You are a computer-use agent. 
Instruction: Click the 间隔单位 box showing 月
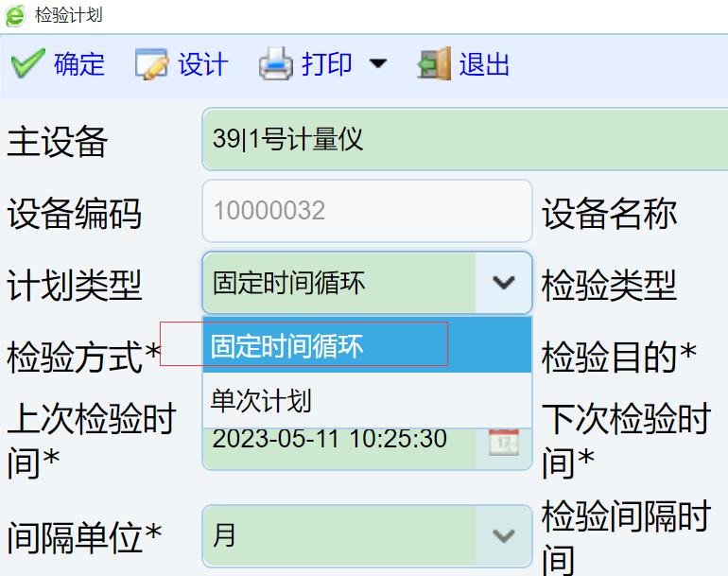point(338,536)
